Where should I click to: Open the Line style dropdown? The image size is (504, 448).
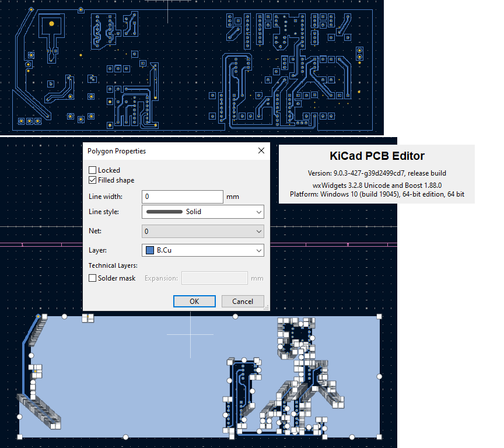[x=203, y=212]
